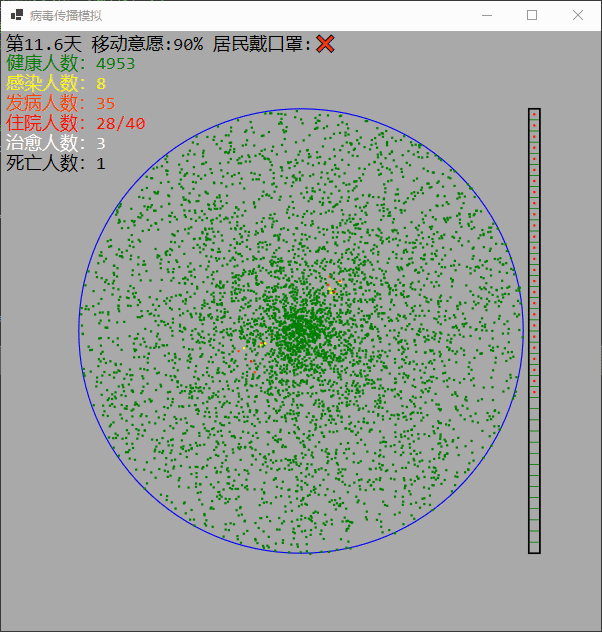Close the 病毒传播模拟 window
This screenshot has height=632, width=602.
pyautogui.click(x=578, y=15)
